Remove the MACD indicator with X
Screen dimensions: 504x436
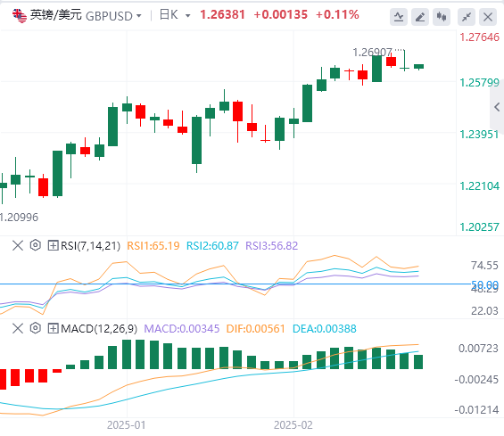pyautogui.click(x=18, y=329)
